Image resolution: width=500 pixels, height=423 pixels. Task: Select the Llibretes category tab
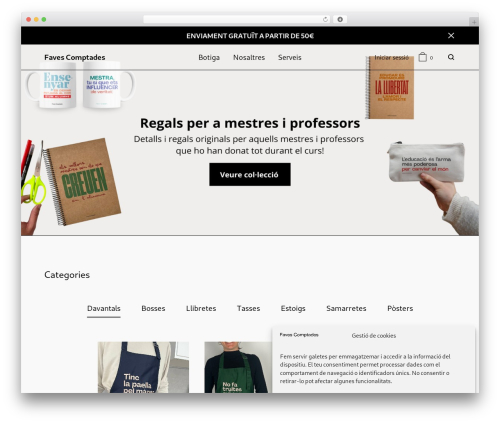201,308
